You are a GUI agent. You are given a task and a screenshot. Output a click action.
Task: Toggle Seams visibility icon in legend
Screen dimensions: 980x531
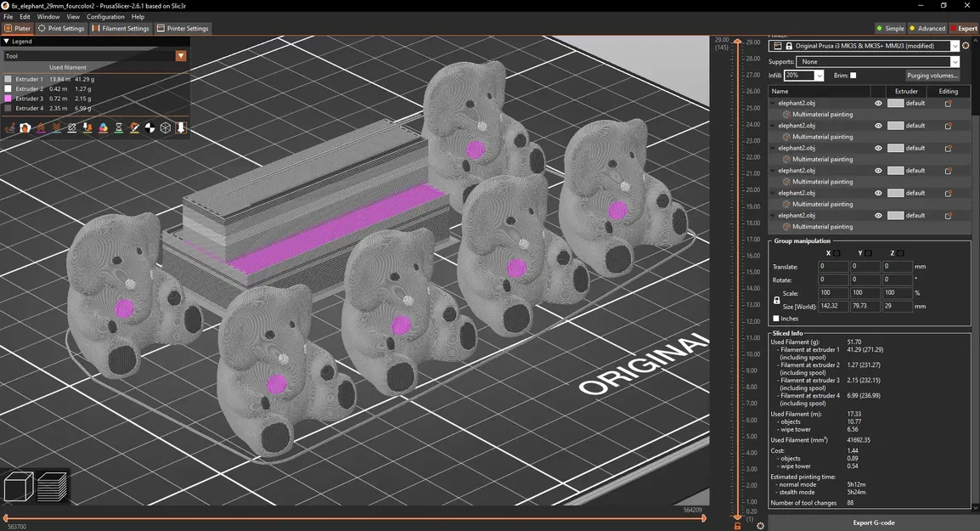click(72, 127)
